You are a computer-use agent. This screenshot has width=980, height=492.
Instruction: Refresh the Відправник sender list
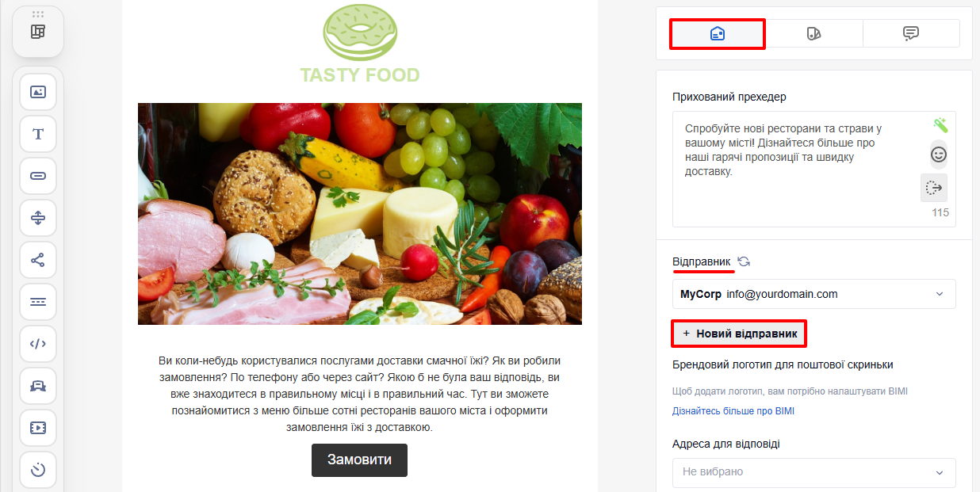(744, 261)
